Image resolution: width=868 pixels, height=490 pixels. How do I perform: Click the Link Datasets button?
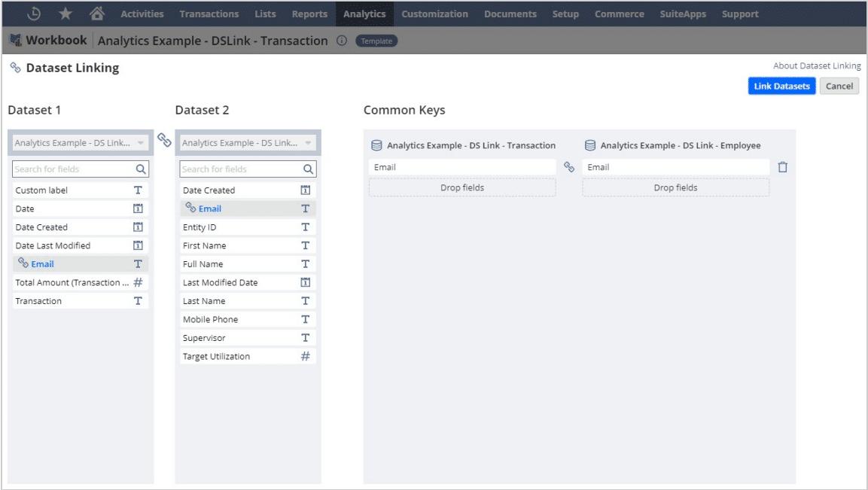[x=781, y=86]
